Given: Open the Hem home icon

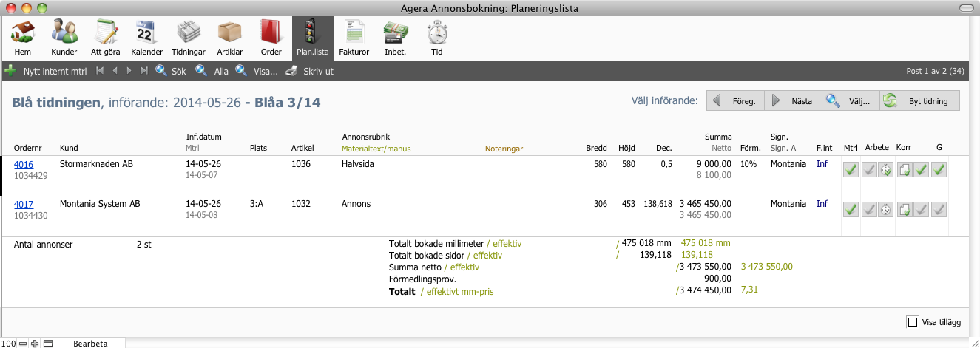Looking at the screenshot, I should [x=23, y=38].
